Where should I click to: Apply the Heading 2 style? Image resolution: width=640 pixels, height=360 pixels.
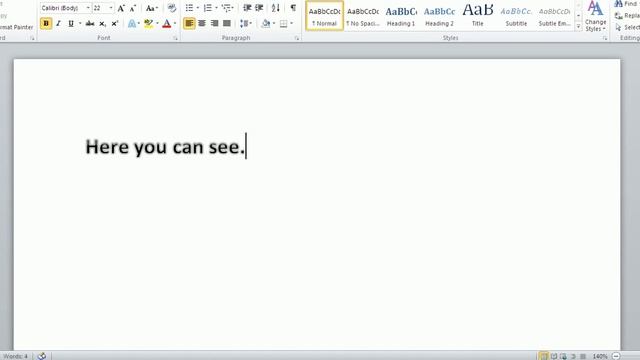440,16
